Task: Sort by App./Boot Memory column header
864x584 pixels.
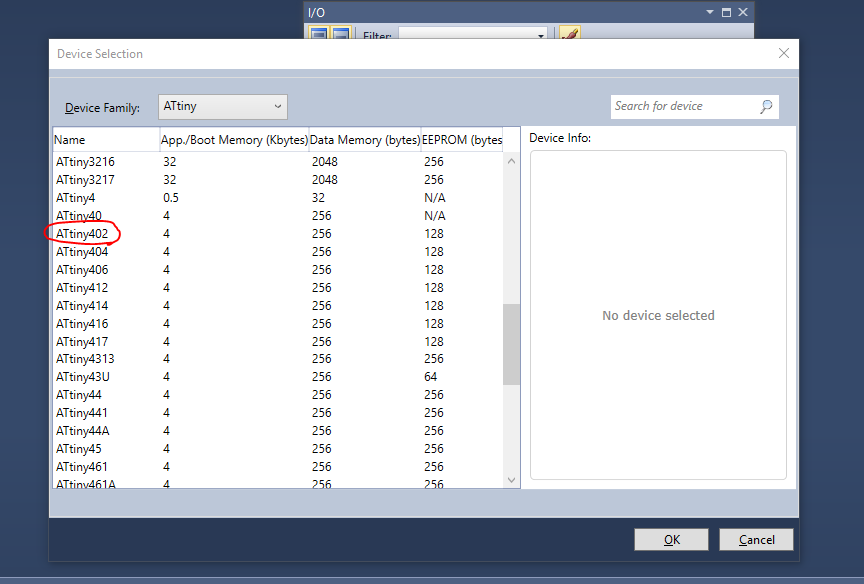Action: [x=234, y=140]
